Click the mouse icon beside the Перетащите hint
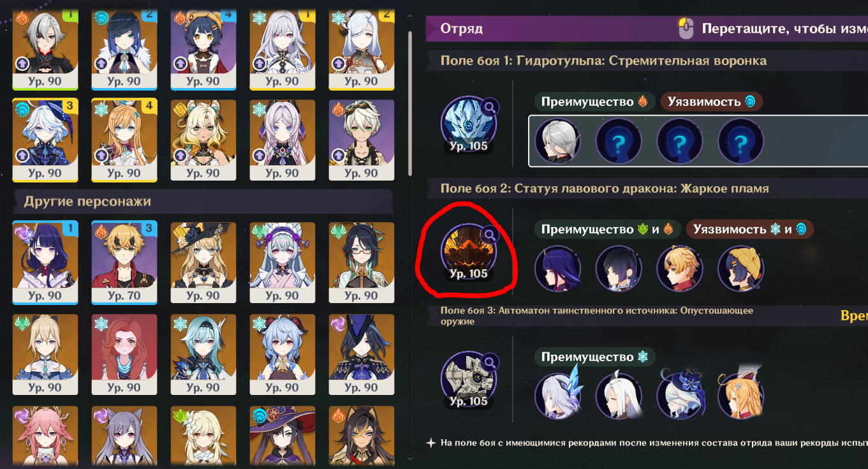868x469 pixels. [x=686, y=29]
